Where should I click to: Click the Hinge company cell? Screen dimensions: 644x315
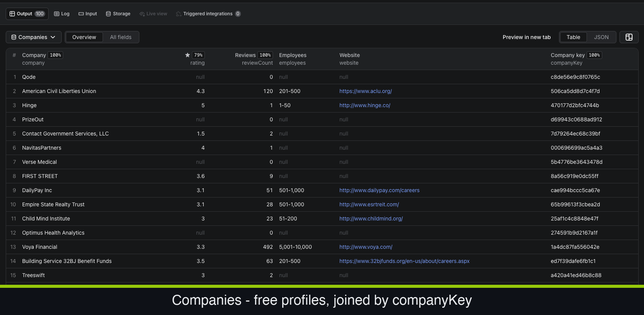[x=29, y=105]
